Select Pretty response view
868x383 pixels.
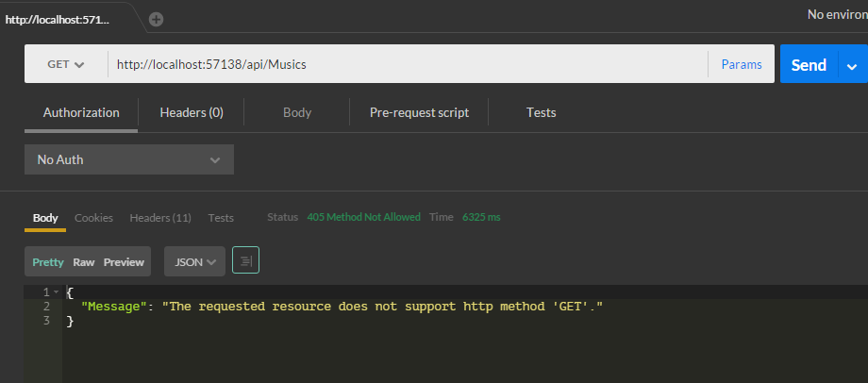pos(48,262)
